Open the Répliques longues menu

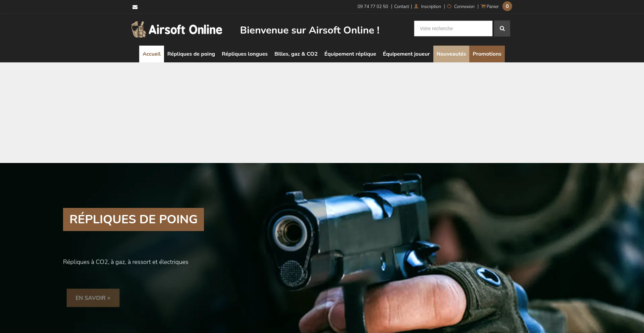click(245, 54)
